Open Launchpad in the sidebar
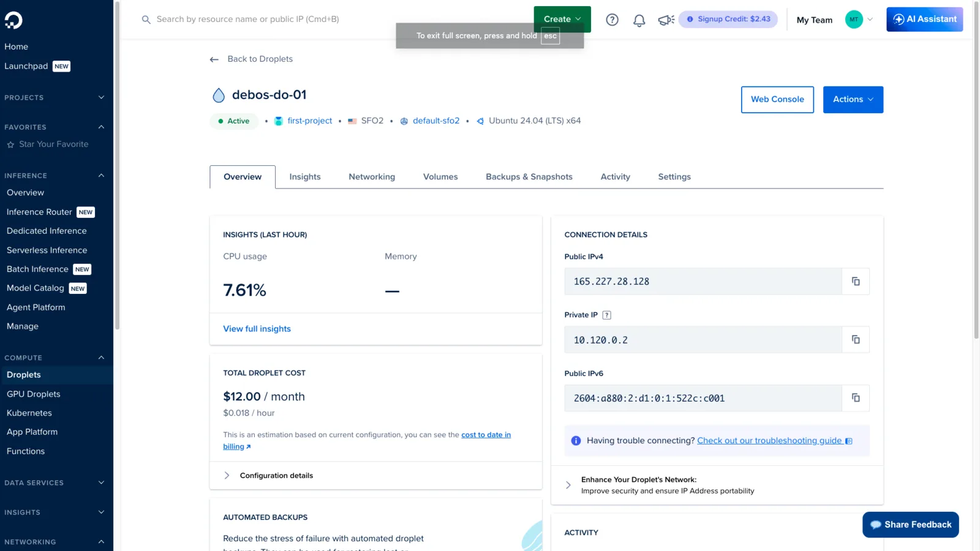Image resolution: width=980 pixels, height=551 pixels. pyautogui.click(x=26, y=66)
